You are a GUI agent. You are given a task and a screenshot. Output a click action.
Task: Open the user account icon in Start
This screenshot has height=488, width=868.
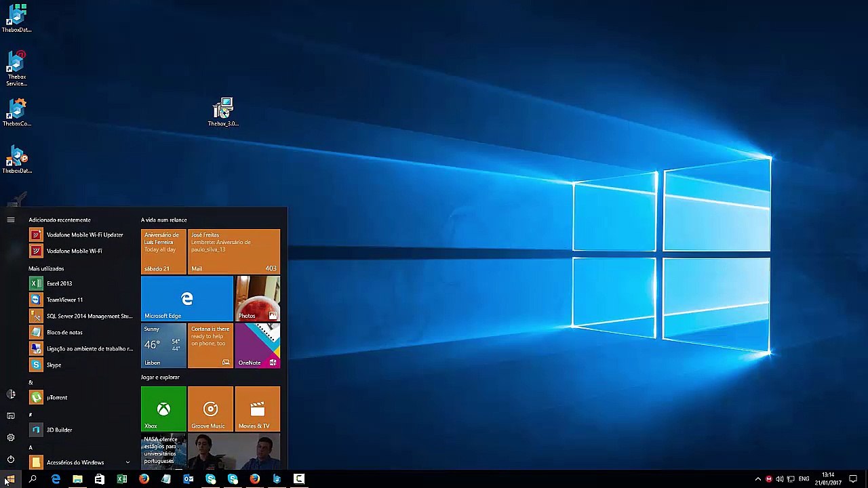click(11, 394)
